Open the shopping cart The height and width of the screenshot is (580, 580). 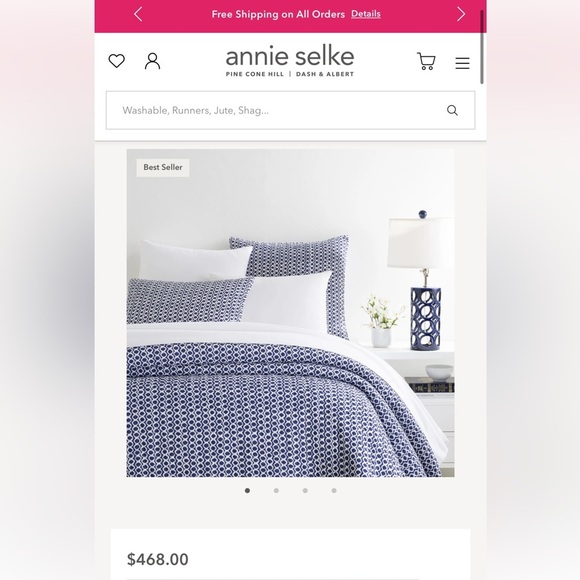426,61
